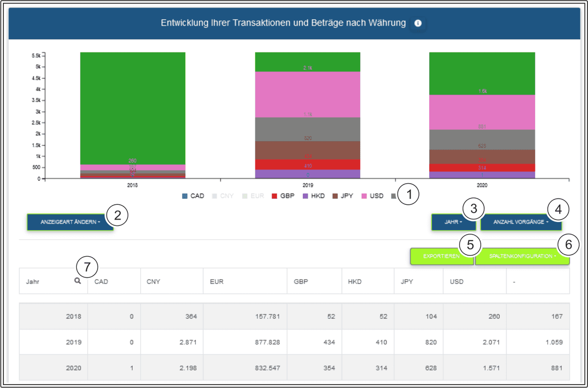Open the Anzeigeart ändern dropdown

click(70, 222)
